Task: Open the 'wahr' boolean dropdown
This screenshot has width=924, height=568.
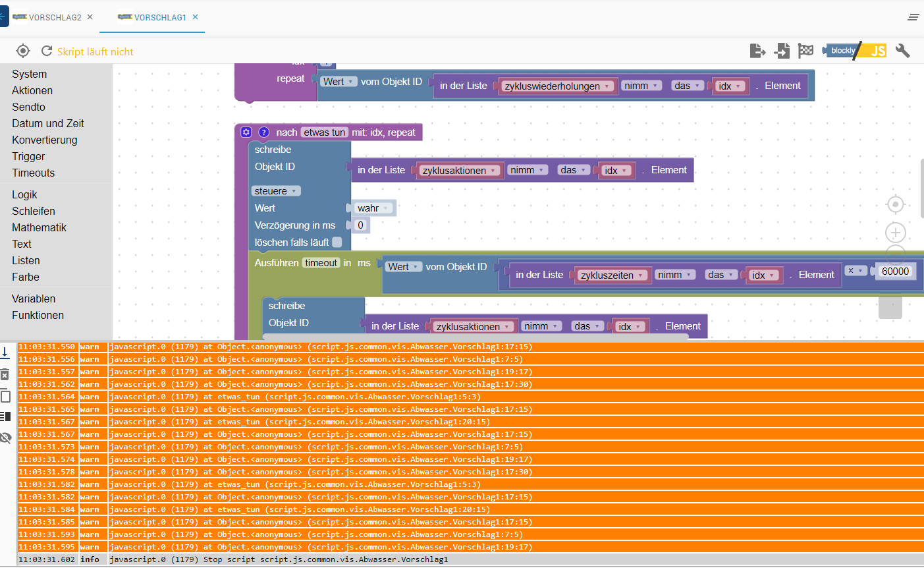Action: [373, 208]
